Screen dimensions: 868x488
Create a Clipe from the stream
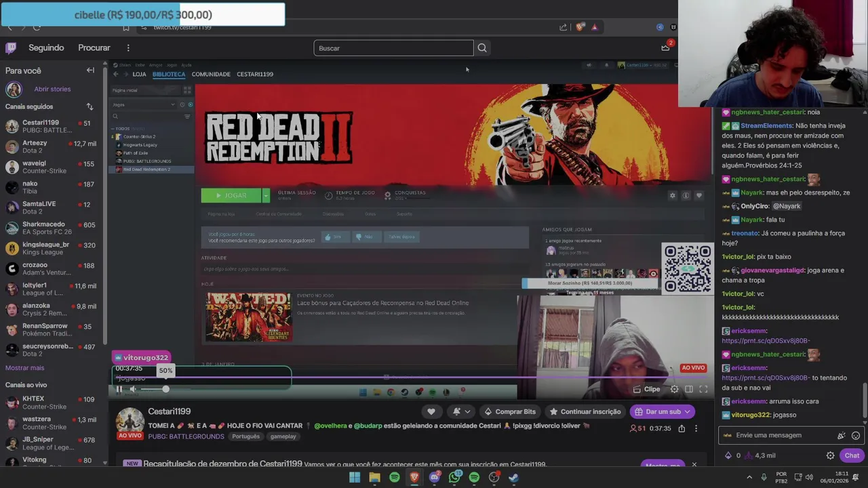646,389
